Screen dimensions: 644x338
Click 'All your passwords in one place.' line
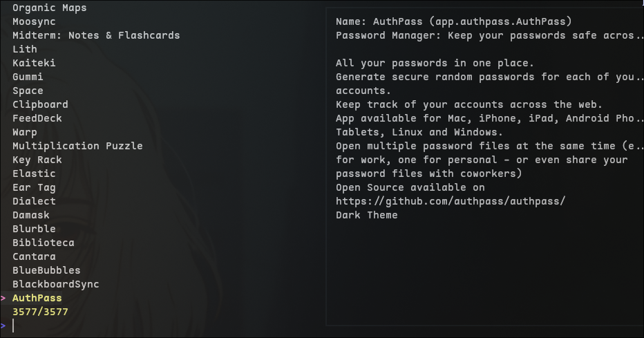435,63
